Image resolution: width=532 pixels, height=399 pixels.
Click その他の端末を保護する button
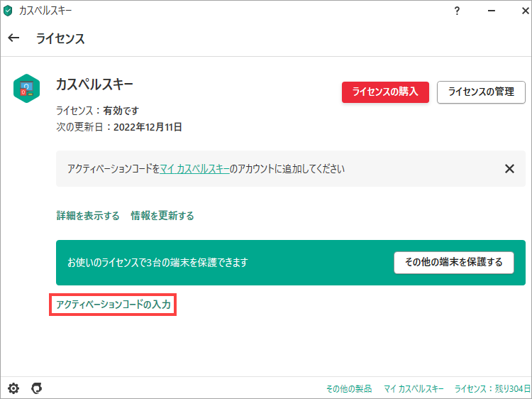454,263
